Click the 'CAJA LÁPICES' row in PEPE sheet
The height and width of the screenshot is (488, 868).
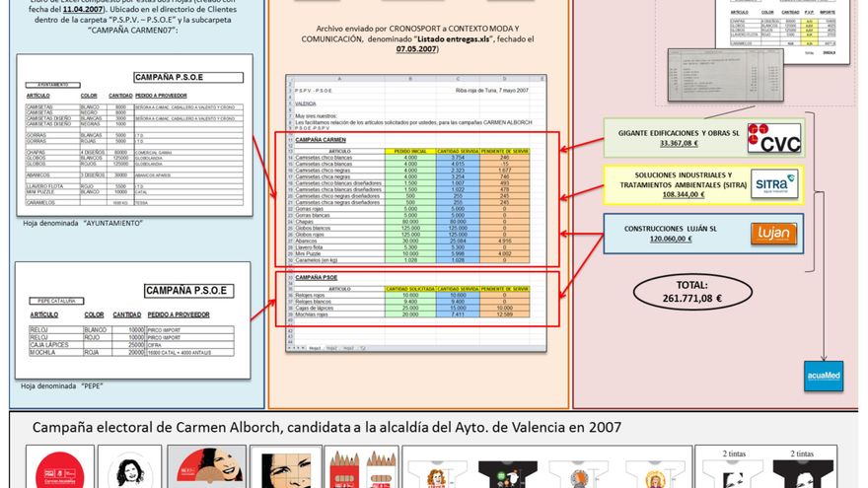pyautogui.click(x=132, y=345)
